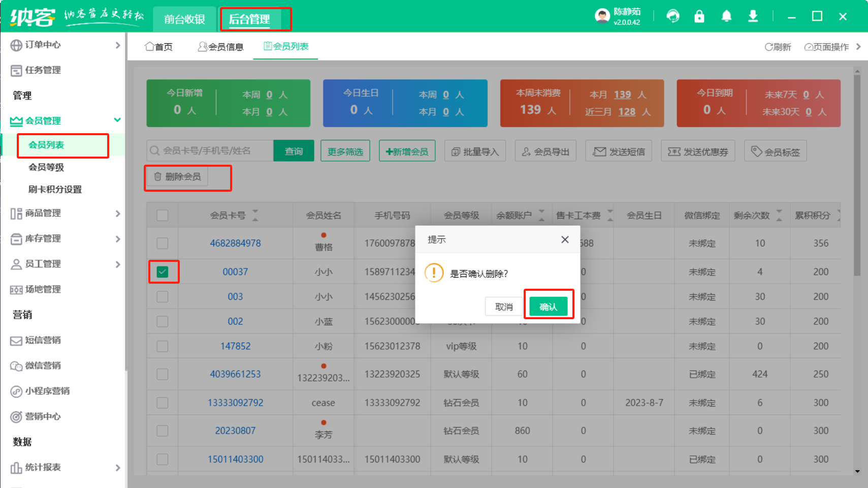Click the customer service headset icon
The width and height of the screenshot is (868, 488).
coord(673,16)
